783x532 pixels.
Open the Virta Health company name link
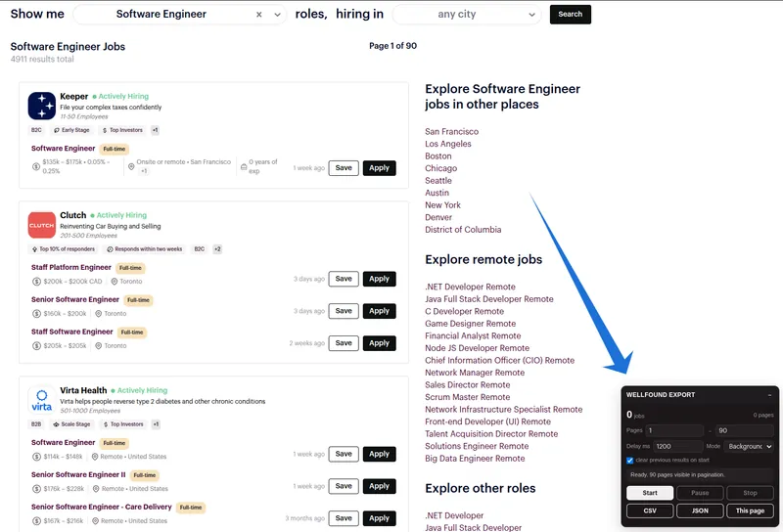click(x=83, y=390)
